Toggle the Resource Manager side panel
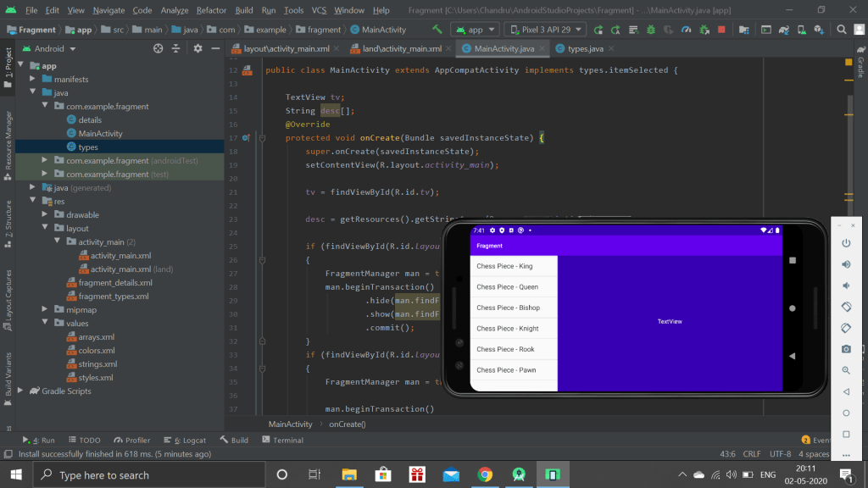Viewport: 868px width, 488px height. tap(8, 141)
